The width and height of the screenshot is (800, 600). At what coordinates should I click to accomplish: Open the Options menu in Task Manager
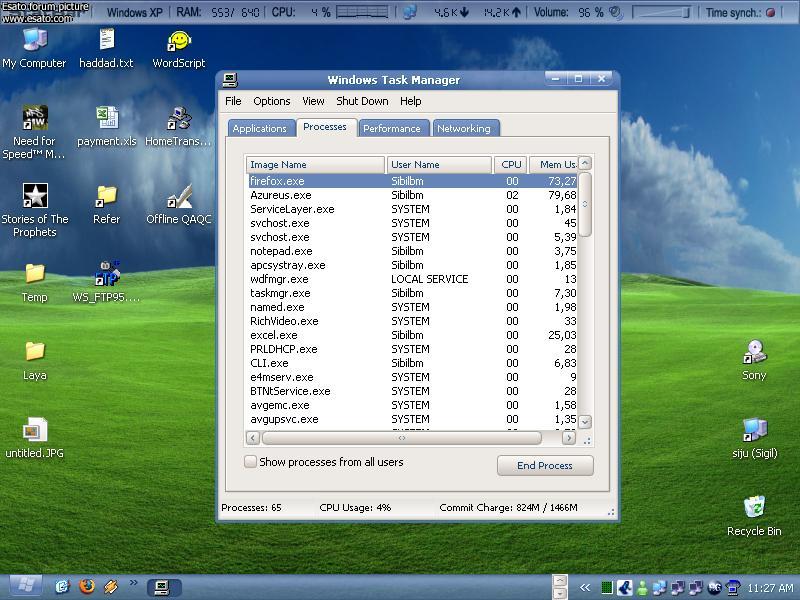click(x=271, y=101)
